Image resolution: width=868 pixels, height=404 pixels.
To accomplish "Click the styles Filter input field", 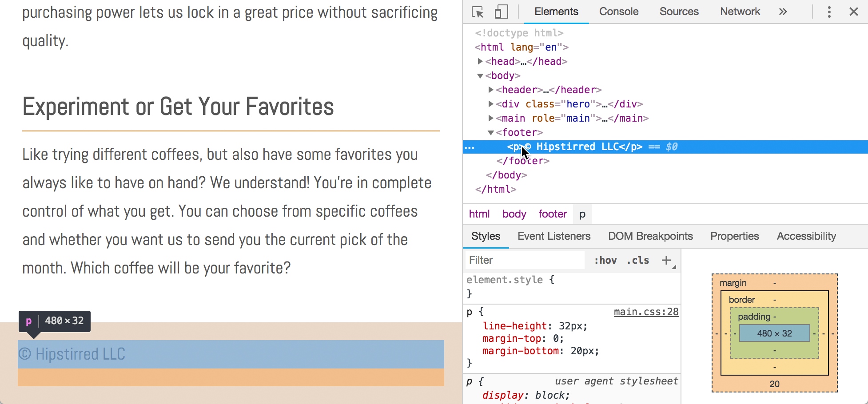I will tap(524, 260).
